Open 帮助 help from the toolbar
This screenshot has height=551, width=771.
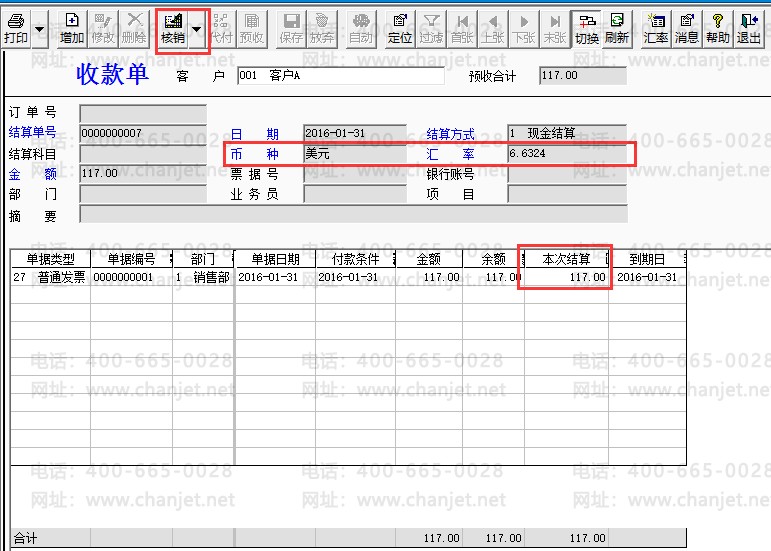point(718,29)
